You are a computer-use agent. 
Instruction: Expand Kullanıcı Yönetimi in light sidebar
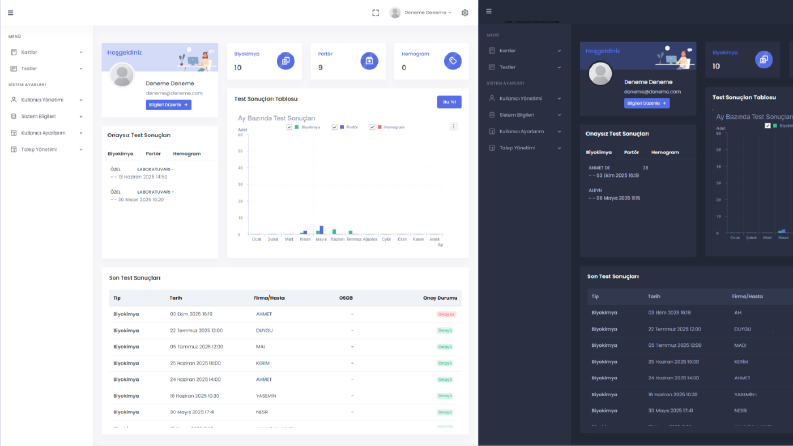click(x=81, y=100)
